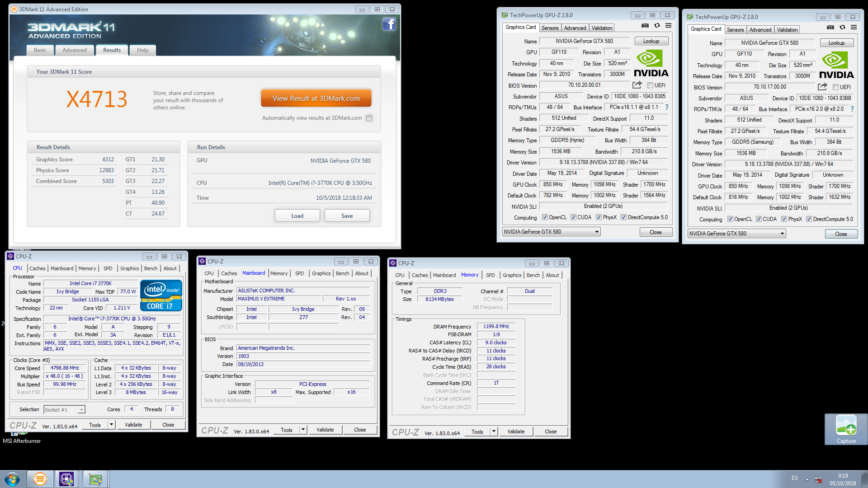Toggle CUDA checkbox in left GPU-Z
The height and width of the screenshot is (488, 868).
click(573, 217)
